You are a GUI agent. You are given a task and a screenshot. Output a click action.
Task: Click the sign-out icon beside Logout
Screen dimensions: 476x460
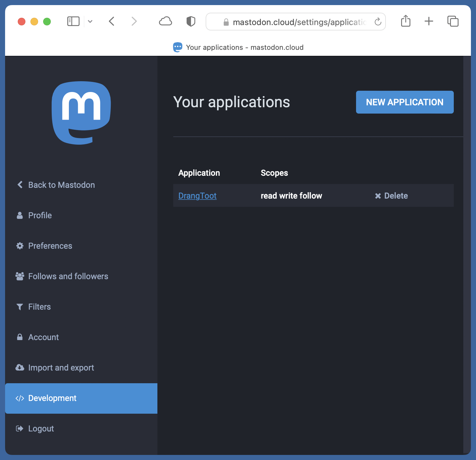tap(20, 429)
